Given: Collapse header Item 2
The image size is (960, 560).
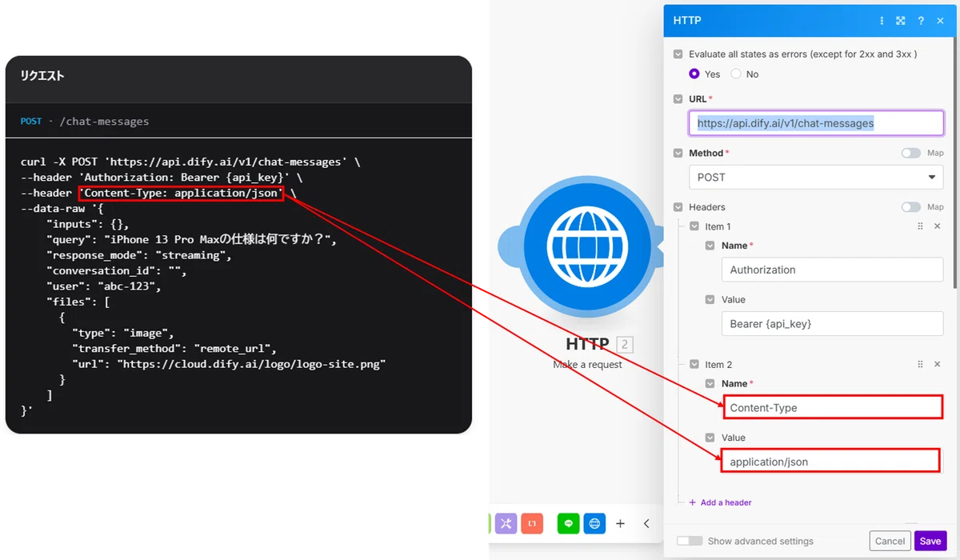Looking at the screenshot, I should 694,364.
